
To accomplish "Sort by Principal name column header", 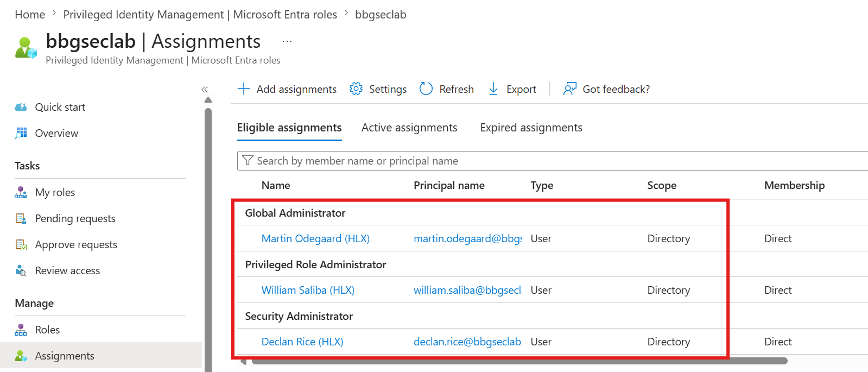I will (449, 185).
